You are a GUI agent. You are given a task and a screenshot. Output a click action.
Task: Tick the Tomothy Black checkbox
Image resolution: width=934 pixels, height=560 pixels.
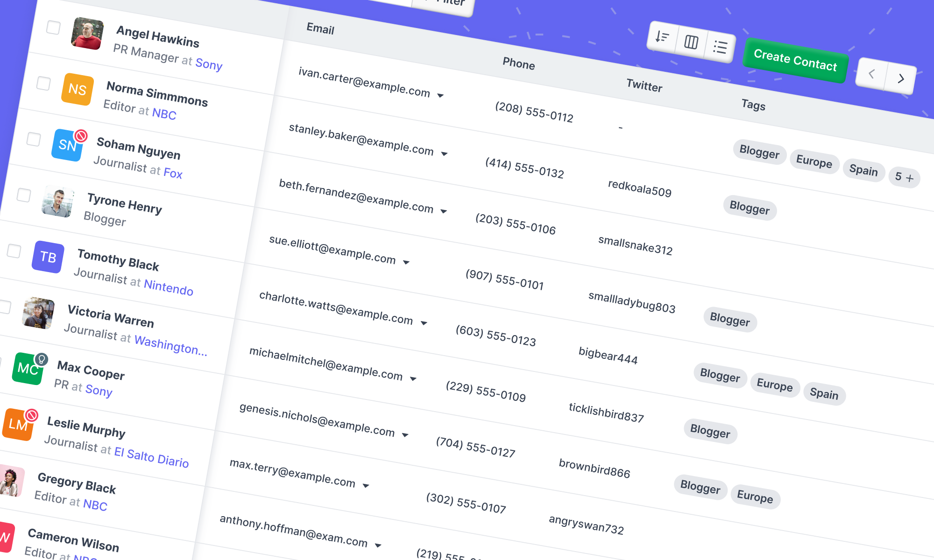[x=14, y=251]
